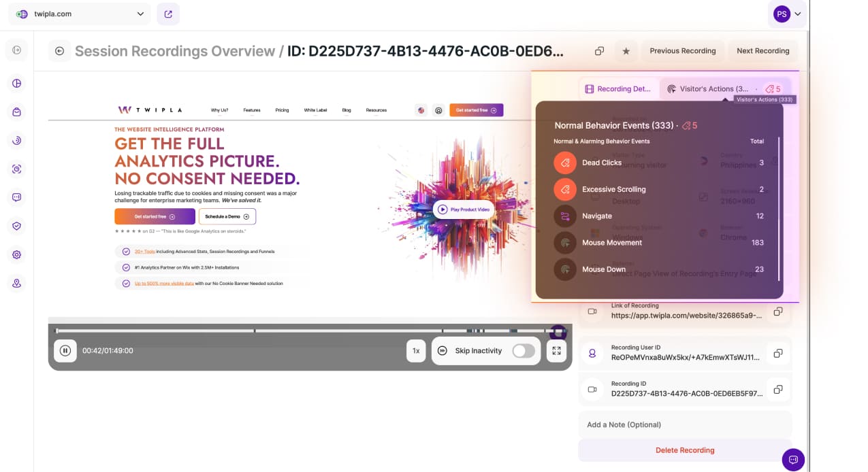Viewport: 868px width, 472px height.
Task: Click the Delete Recording button
Action: coord(684,450)
